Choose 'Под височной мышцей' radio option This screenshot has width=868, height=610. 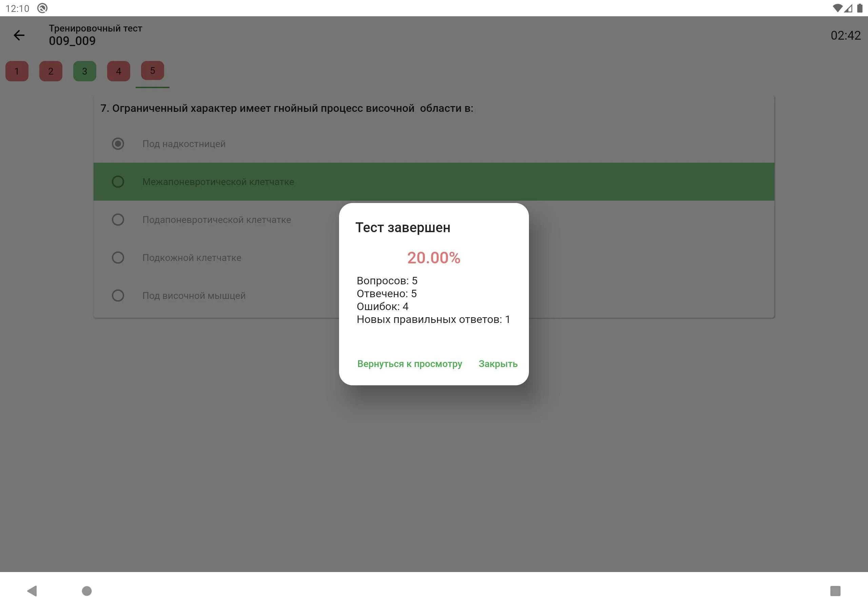(x=118, y=296)
